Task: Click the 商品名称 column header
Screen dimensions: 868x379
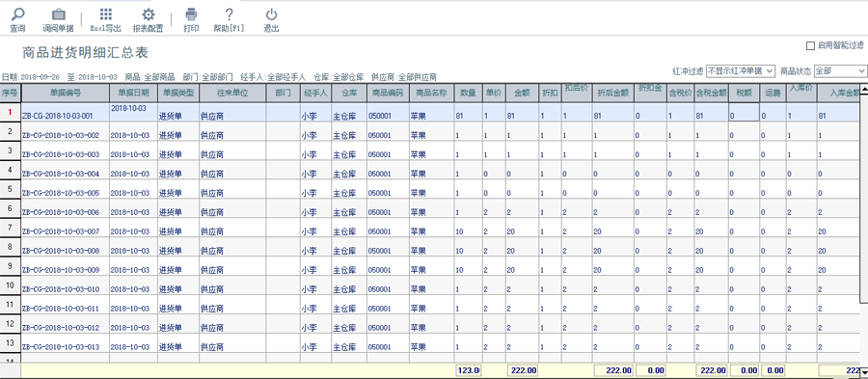Action: pos(431,93)
